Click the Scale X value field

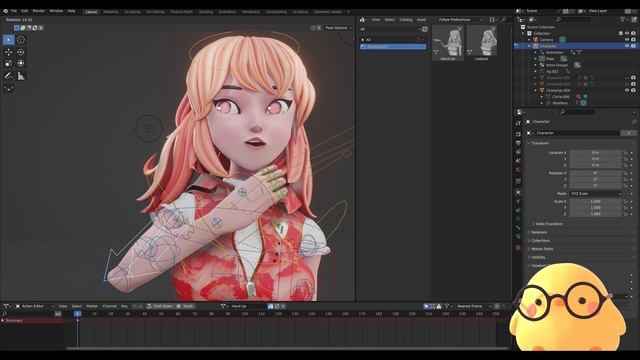(x=596, y=202)
